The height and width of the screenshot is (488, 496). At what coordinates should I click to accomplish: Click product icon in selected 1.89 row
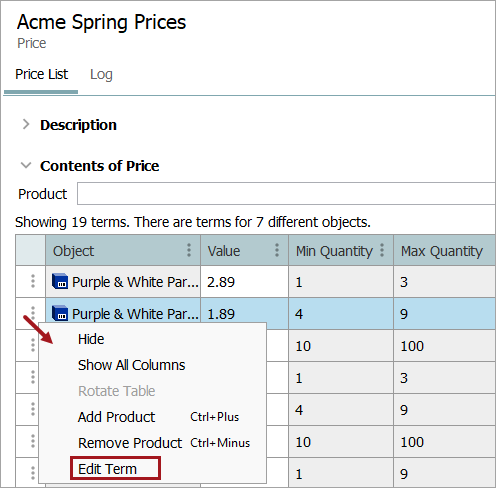[60, 313]
